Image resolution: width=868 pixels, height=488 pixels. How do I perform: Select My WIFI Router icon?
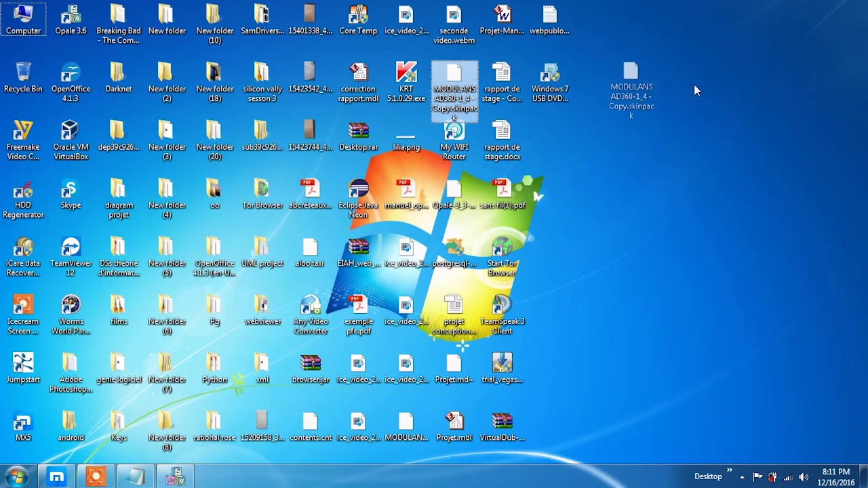click(454, 141)
